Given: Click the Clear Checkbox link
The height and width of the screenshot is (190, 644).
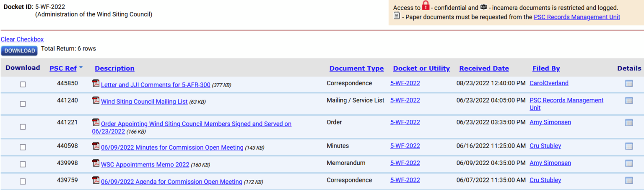Looking at the screenshot, I should tap(22, 40).
